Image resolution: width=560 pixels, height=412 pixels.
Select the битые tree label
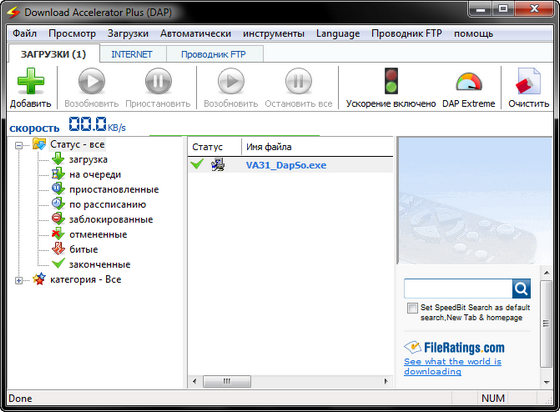pyautogui.click(x=84, y=250)
